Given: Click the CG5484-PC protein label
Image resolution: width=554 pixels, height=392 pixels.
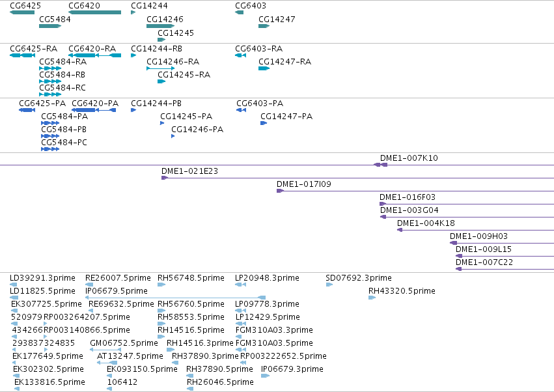Looking at the screenshot, I should (64, 143).
